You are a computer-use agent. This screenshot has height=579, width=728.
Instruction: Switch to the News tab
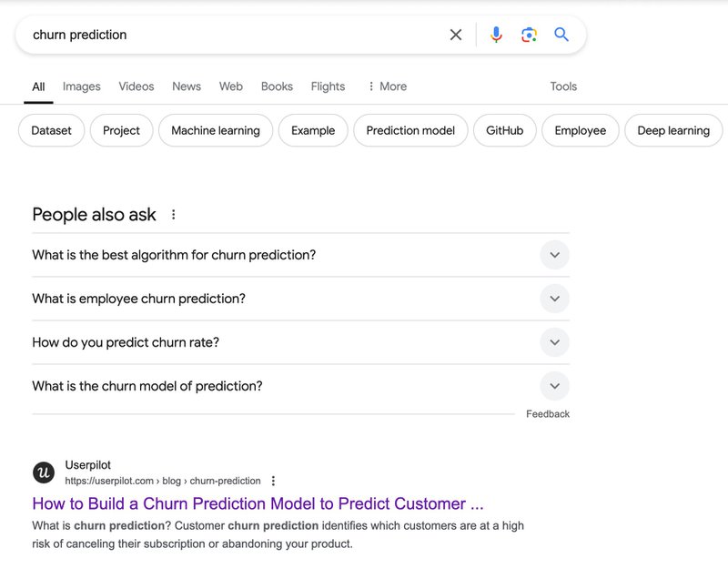187,86
